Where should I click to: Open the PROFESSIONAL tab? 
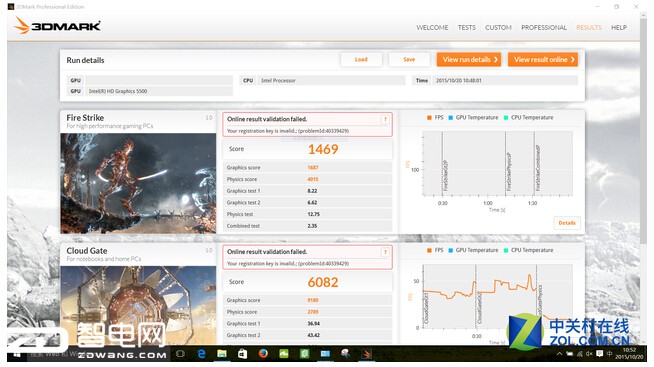544,28
